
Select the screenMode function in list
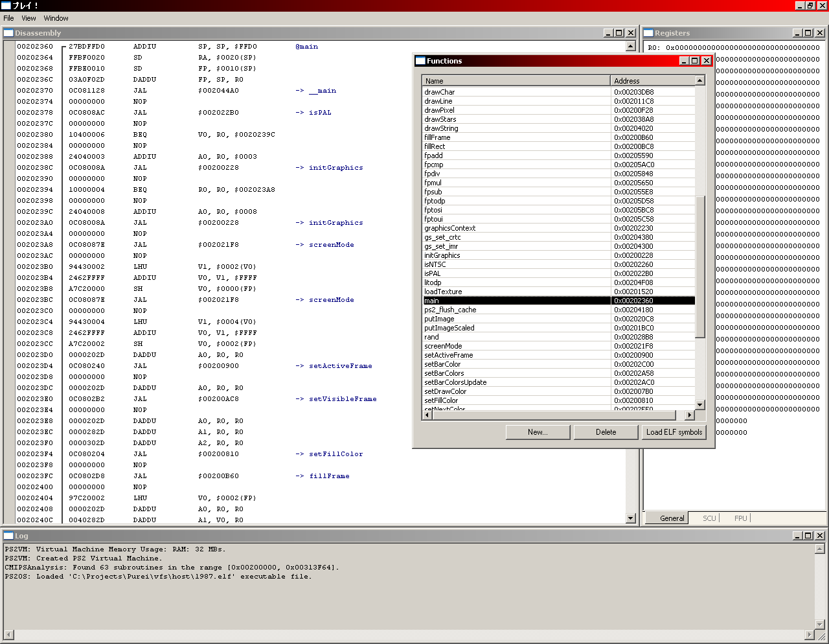444,346
